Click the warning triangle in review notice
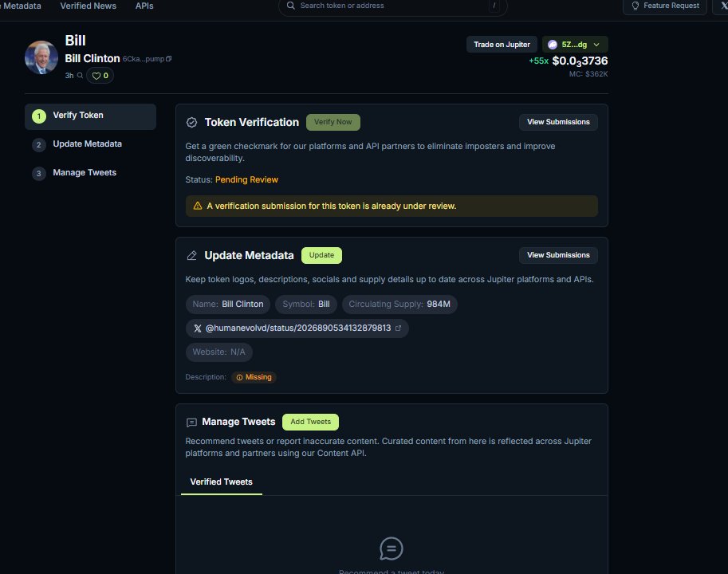Screen dimensions: 728x574 [x=198, y=206]
